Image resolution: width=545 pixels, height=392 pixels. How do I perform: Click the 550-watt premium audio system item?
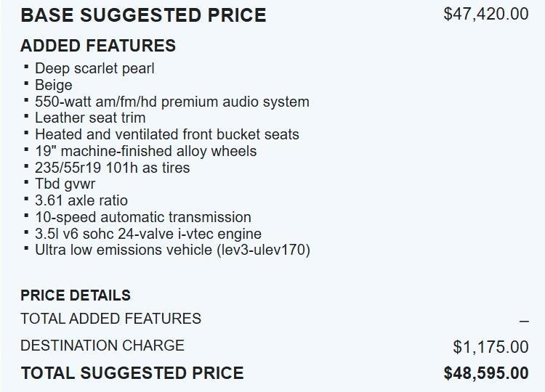pos(171,102)
